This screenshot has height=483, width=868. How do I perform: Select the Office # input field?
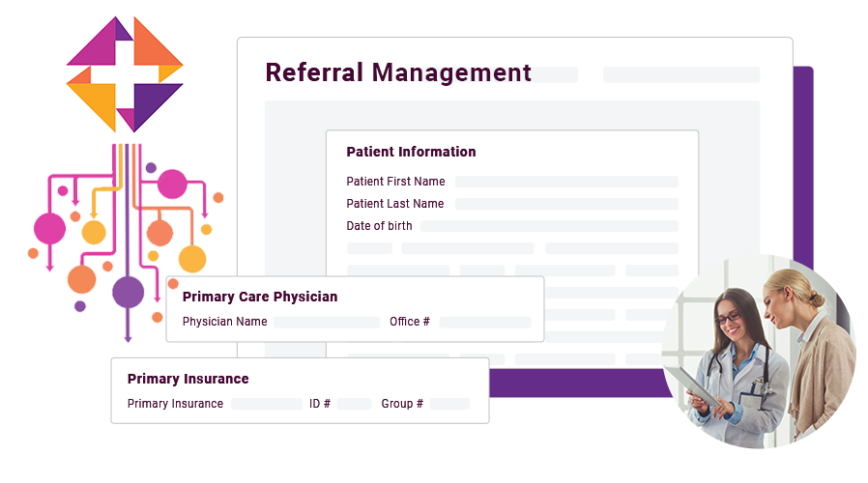tap(485, 322)
